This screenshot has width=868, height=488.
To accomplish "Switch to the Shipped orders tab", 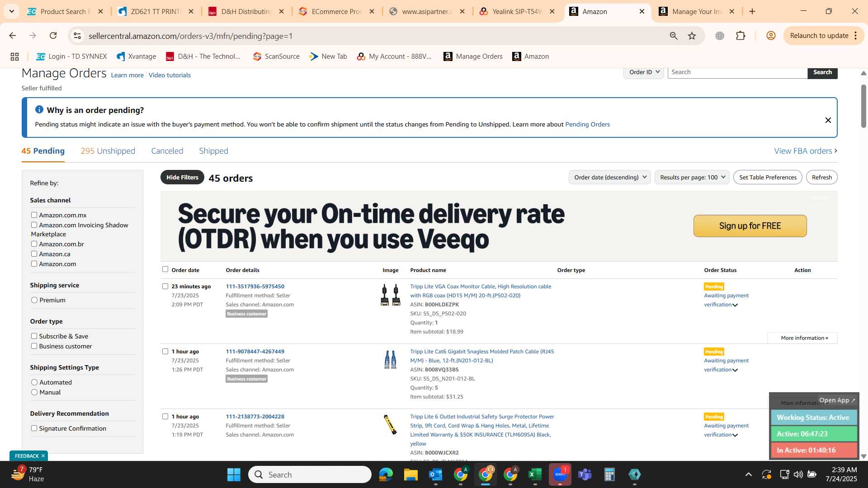I will pyautogui.click(x=213, y=151).
